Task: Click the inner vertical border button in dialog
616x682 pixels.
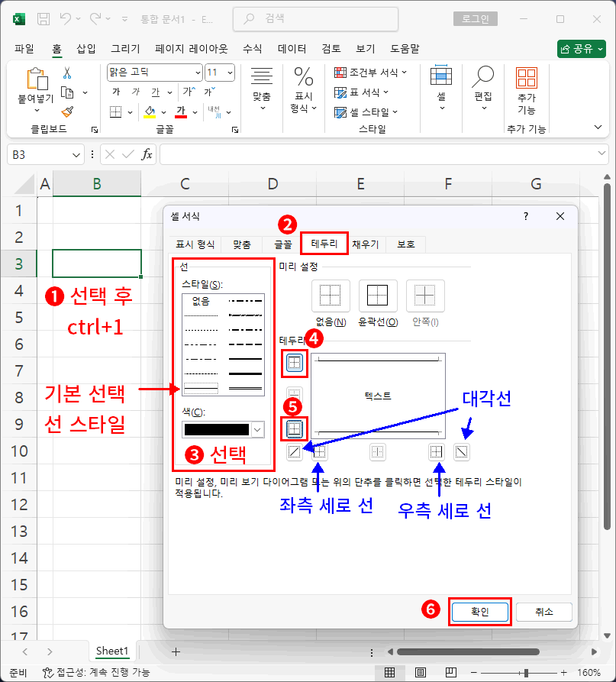Action: [x=378, y=452]
